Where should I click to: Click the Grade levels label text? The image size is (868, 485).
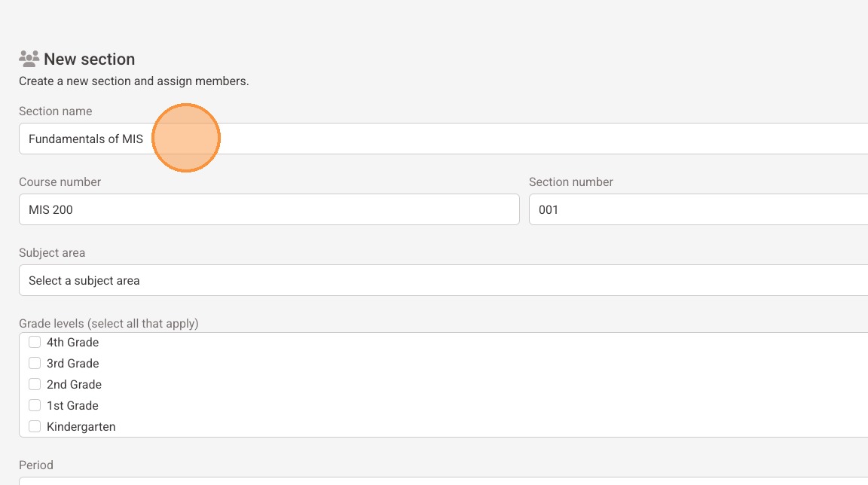(x=108, y=323)
